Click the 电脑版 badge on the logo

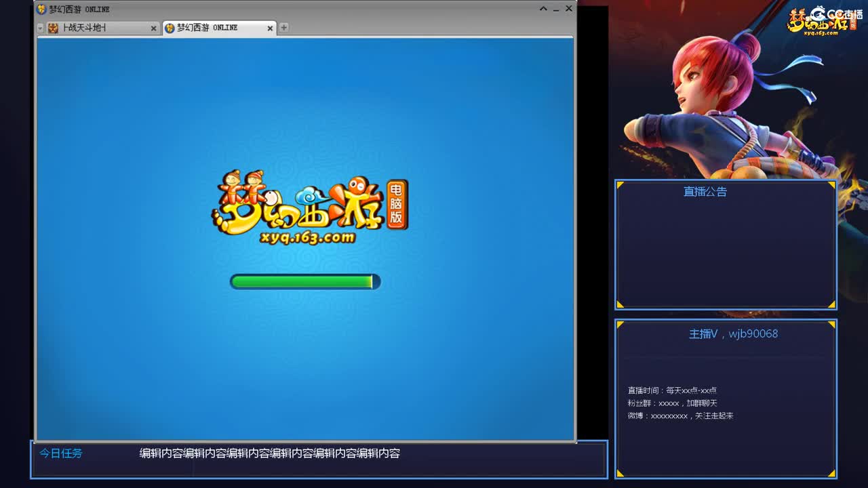[397, 204]
